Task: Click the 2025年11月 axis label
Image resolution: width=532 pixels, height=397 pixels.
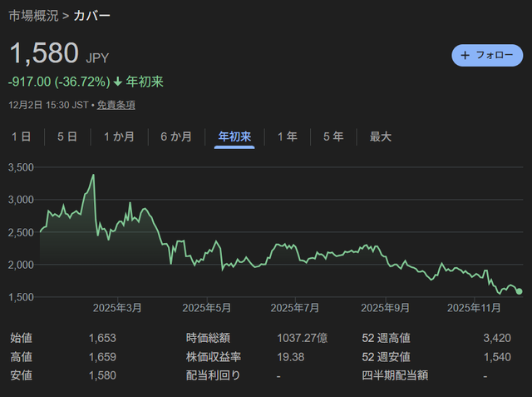Action: tap(474, 308)
